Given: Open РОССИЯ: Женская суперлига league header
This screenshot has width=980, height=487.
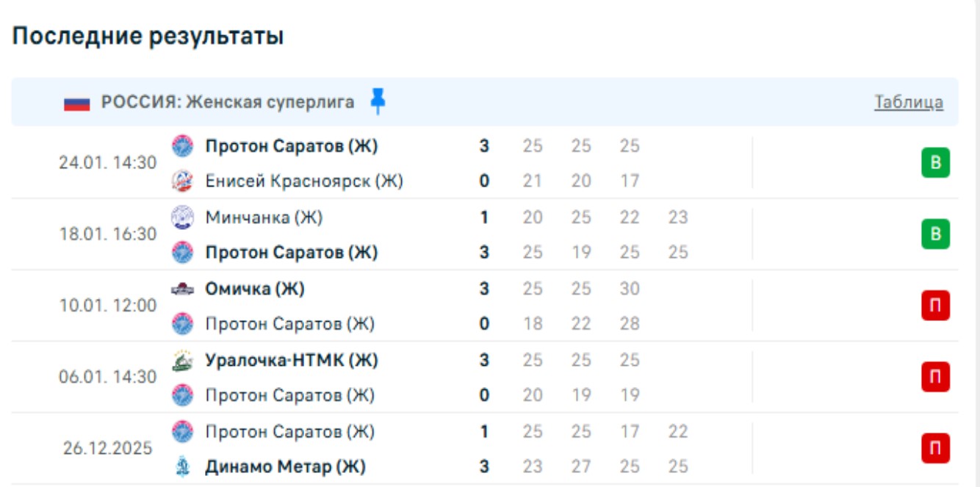Looking at the screenshot, I should (228, 102).
